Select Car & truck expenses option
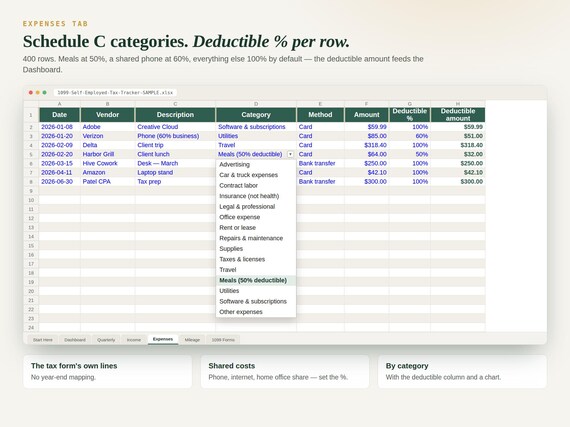The image size is (570, 427). tap(256, 175)
